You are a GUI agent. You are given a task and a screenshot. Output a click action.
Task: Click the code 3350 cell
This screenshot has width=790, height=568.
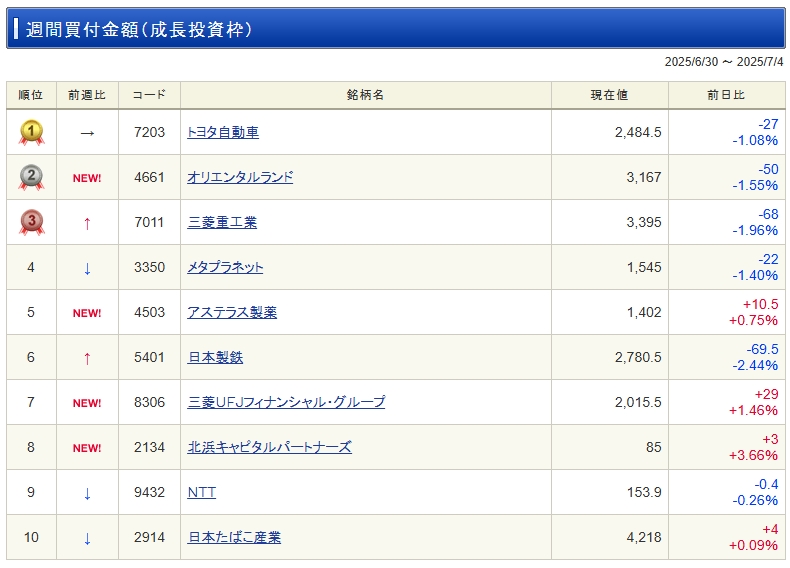click(x=149, y=267)
